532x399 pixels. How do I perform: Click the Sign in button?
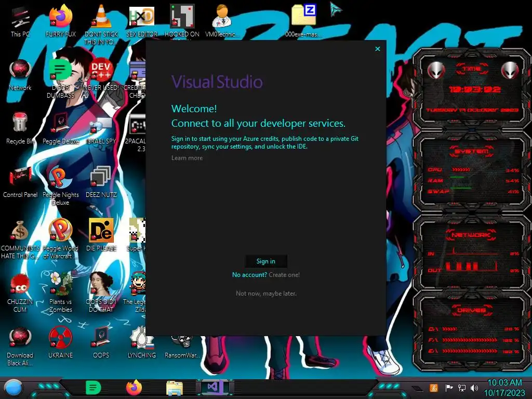[266, 261]
